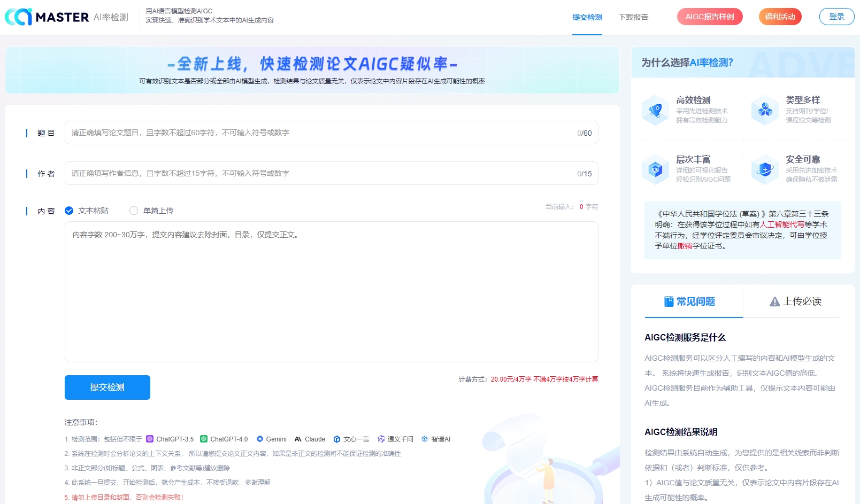Click the ChatGPT-3.5 icon in notes
This screenshot has height=504, width=860.
(150, 439)
